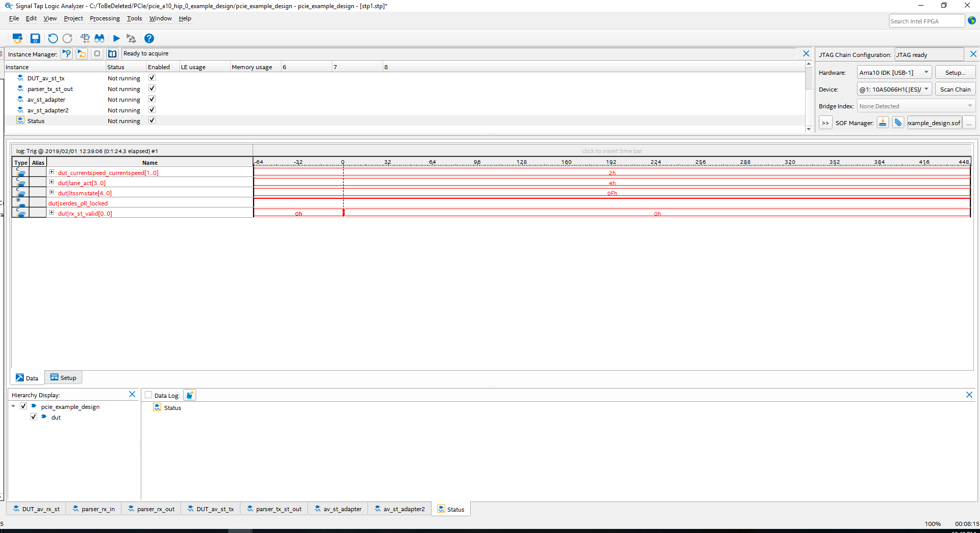Open the Edit menu
Image resolution: width=980 pixels, height=533 pixels.
click(31, 18)
